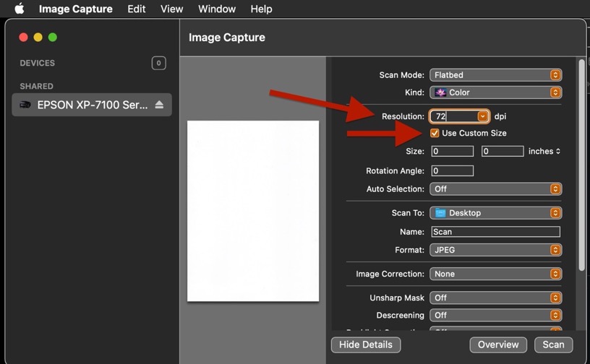The image size is (590, 364).
Task: Open the Format JPEG dropdown
Action: [x=495, y=250]
